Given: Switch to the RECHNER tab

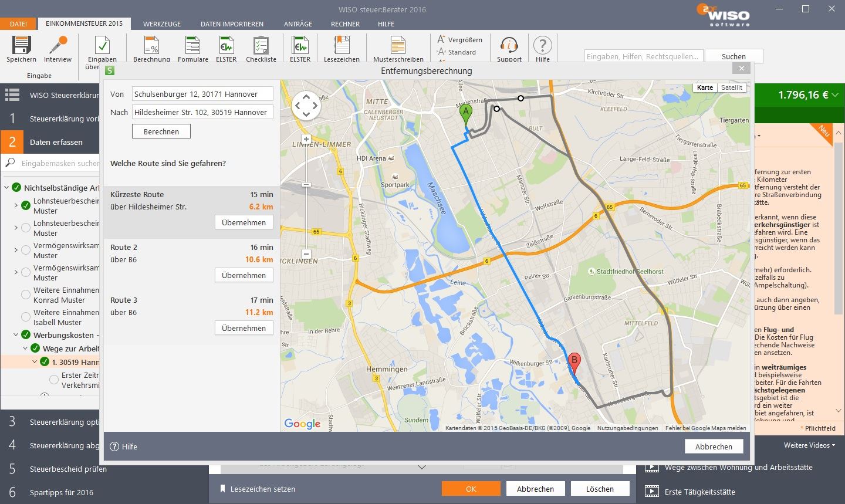Looking at the screenshot, I should pos(345,24).
